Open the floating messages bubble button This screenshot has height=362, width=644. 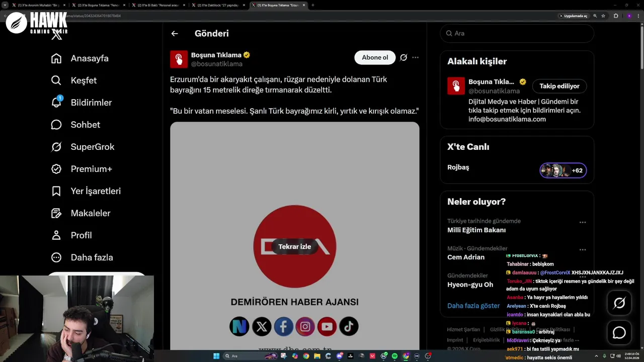point(619,333)
